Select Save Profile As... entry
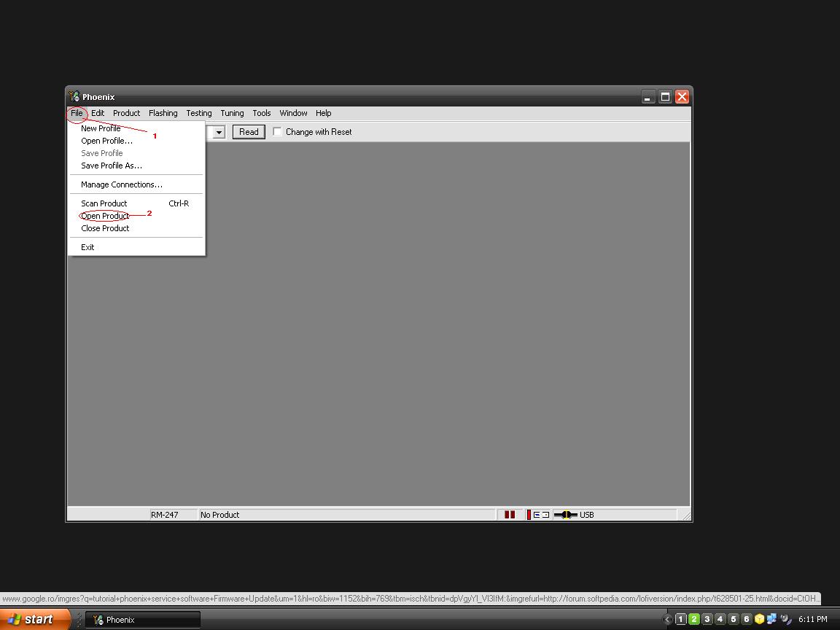The image size is (840, 630). coord(136,166)
